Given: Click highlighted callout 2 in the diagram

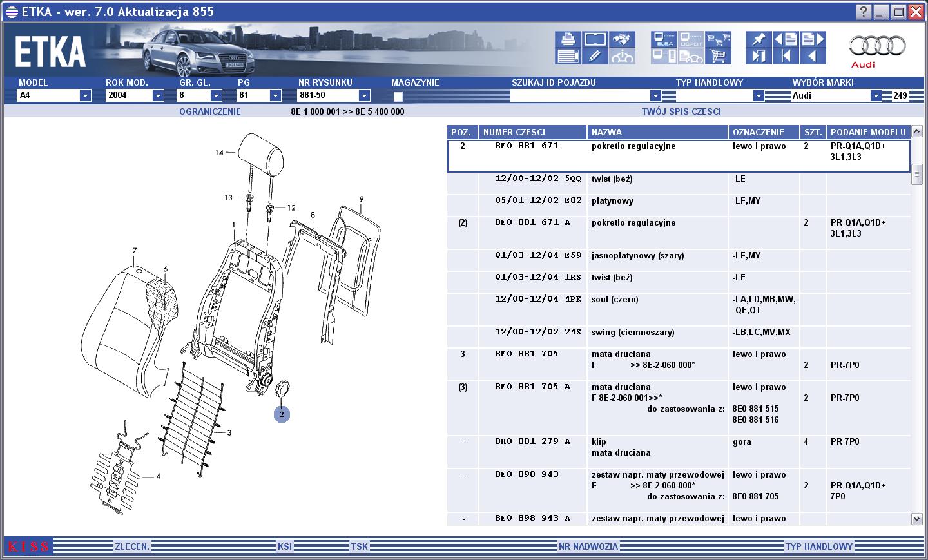Looking at the screenshot, I should coord(282,414).
